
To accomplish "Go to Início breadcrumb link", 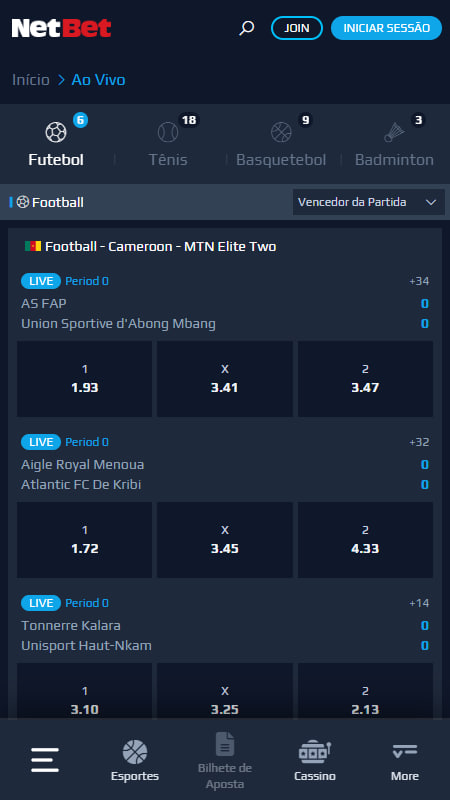I will pyautogui.click(x=31, y=80).
